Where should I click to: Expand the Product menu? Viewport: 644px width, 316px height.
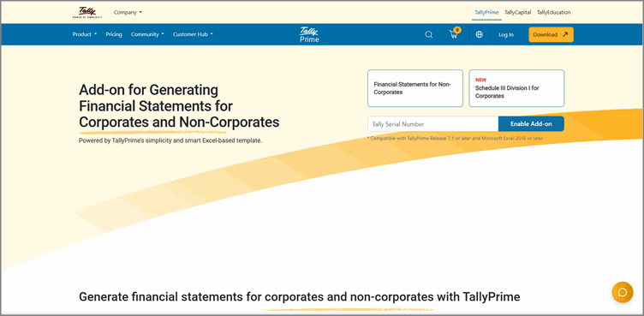click(x=85, y=34)
